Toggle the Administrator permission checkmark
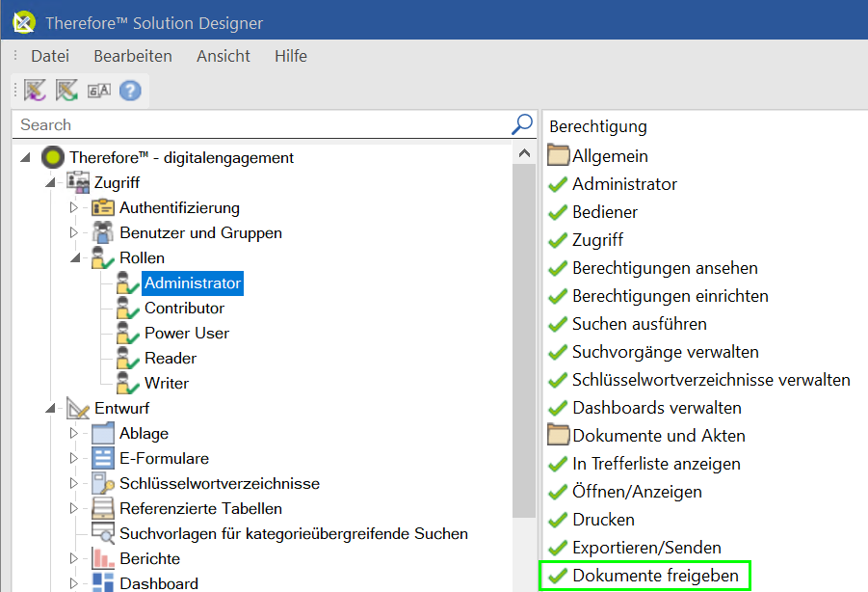The height and width of the screenshot is (592, 868). pyautogui.click(x=558, y=184)
